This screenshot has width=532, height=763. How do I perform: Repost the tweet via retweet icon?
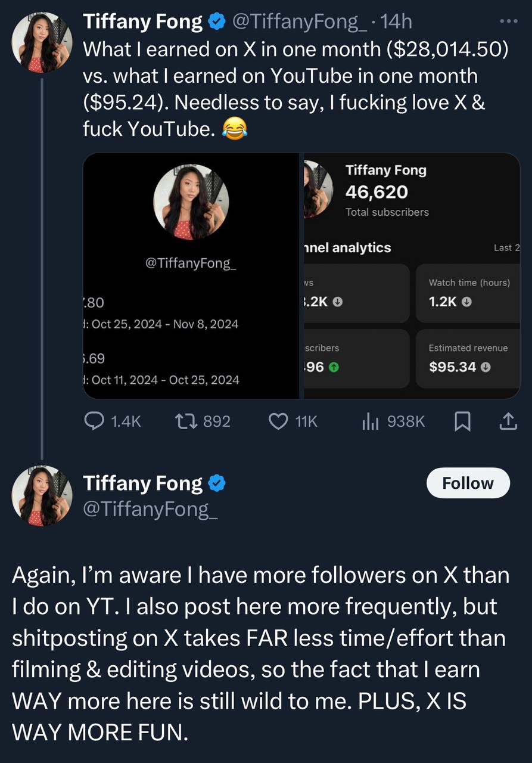(x=183, y=421)
